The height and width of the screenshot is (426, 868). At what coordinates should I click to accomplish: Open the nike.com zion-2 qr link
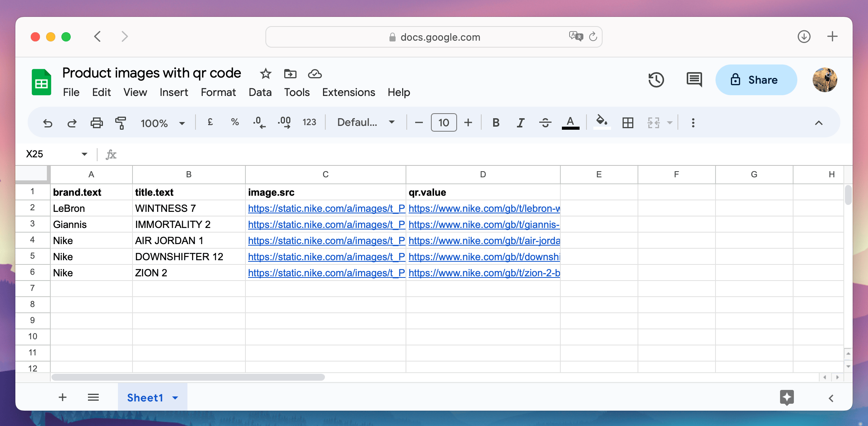pos(484,273)
